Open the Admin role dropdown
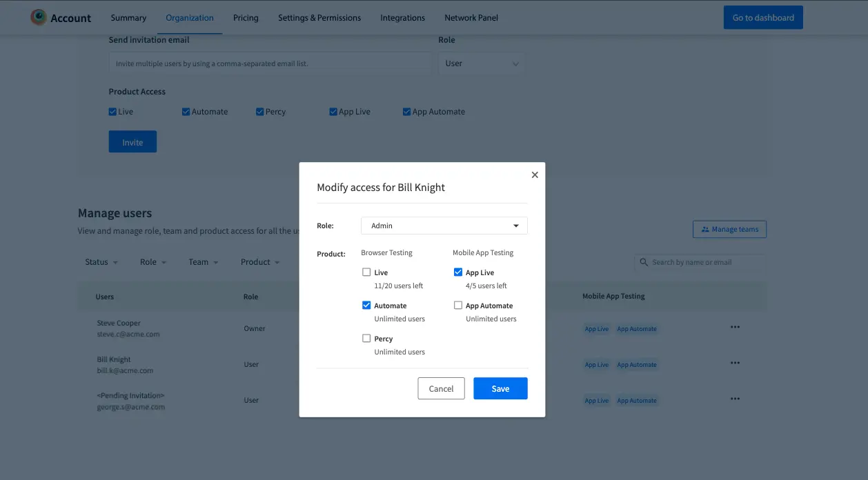Screen dimensions: 868x480 point(444,226)
